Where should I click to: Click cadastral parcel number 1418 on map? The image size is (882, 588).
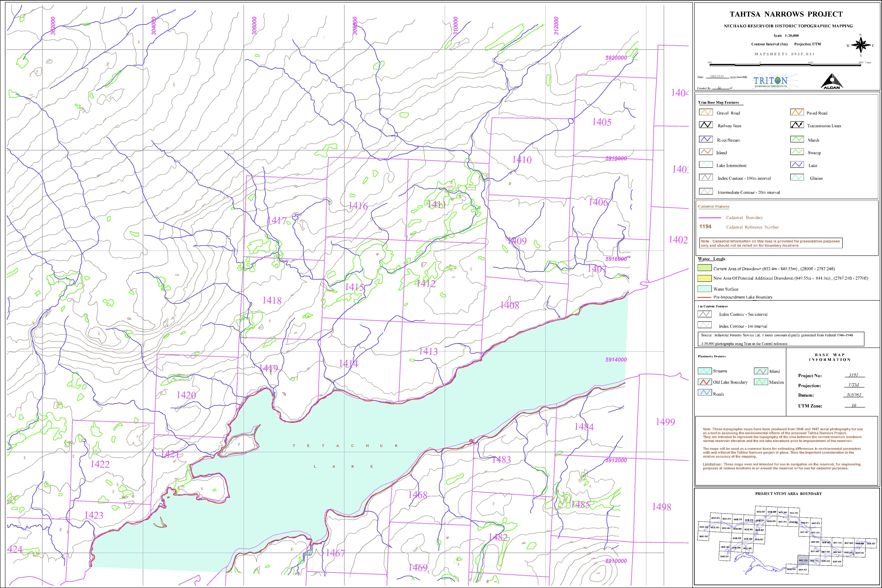tap(272, 300)
